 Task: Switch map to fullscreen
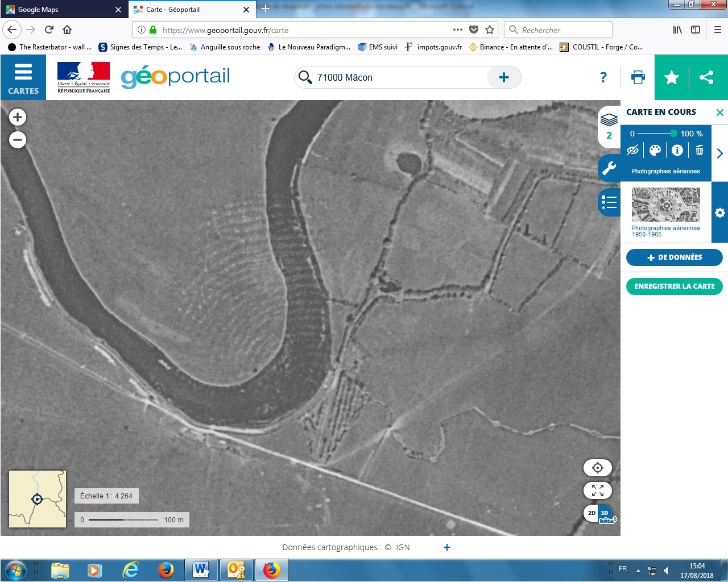(598, 490)
